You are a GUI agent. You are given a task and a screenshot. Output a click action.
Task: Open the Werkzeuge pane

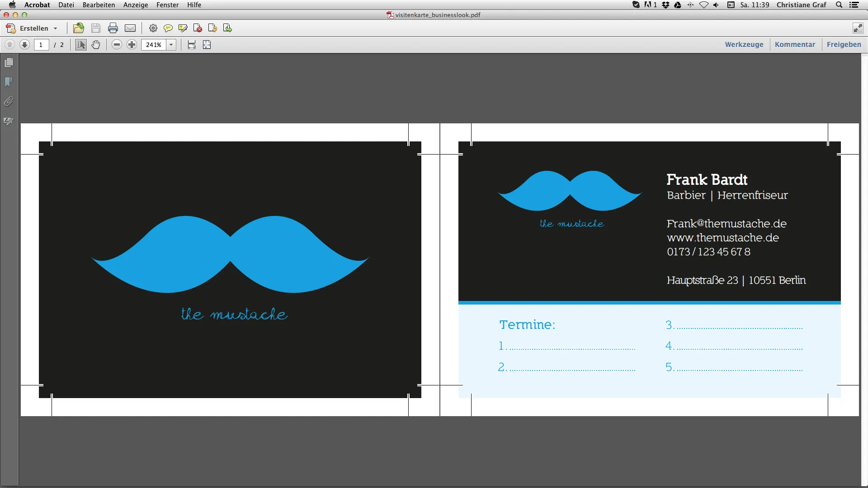[744, 44]
